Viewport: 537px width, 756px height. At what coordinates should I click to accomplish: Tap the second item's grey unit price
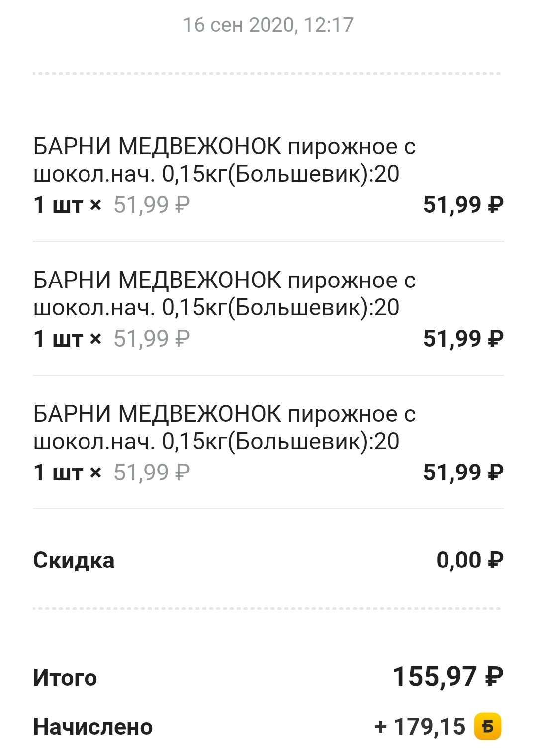pos(152,339)
